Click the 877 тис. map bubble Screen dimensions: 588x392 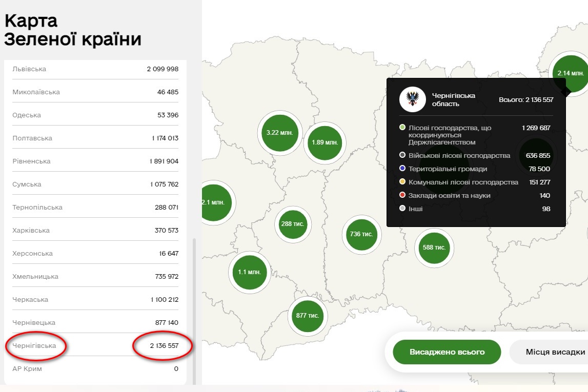click(308, 316)
